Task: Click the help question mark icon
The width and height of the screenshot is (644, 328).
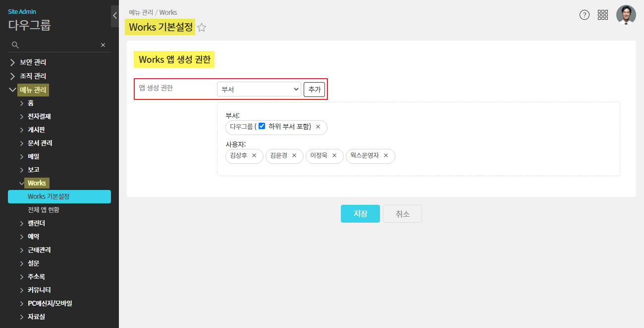Action: click(x=585, y=15)
